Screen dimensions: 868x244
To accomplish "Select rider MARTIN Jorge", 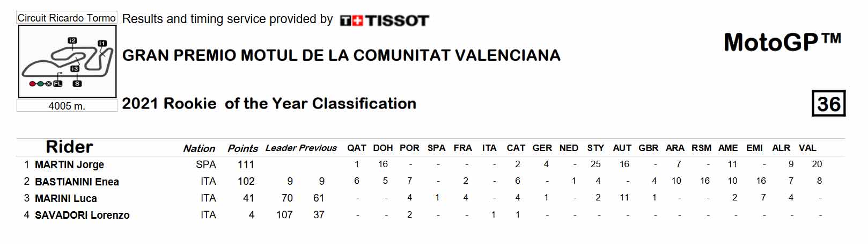I will pos(69,164).
